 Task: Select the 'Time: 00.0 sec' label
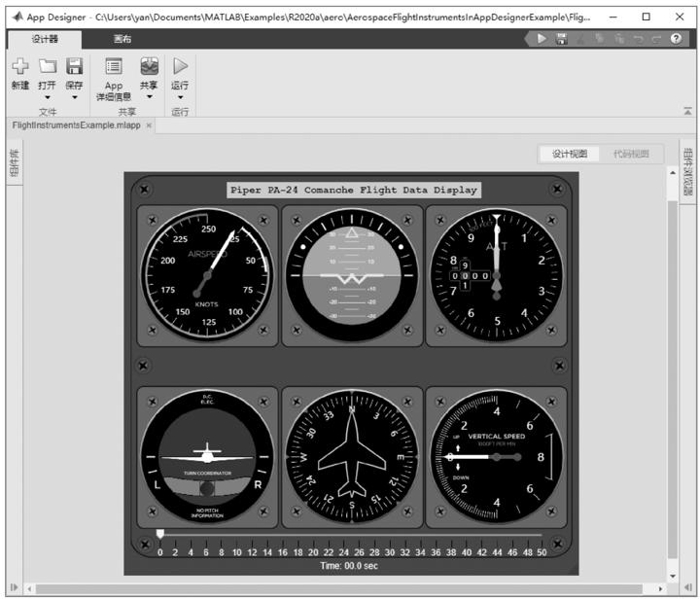[349, 566]
